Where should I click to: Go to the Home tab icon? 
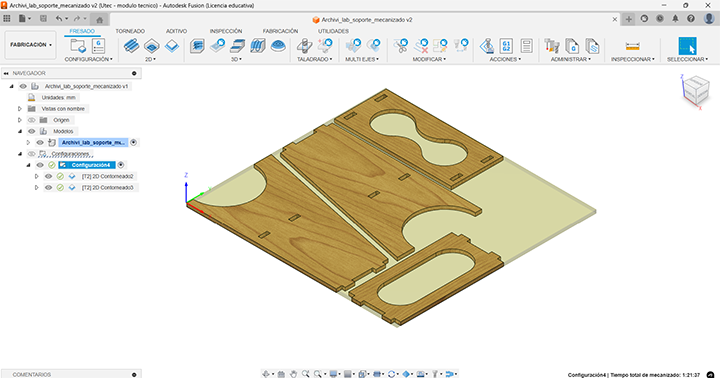click(x=99, y=19)
